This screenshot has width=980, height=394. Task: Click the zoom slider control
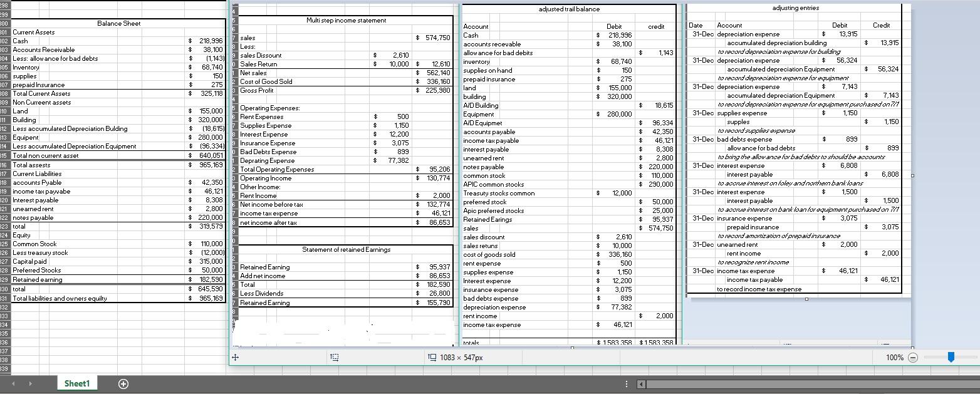tap(951, 357)
